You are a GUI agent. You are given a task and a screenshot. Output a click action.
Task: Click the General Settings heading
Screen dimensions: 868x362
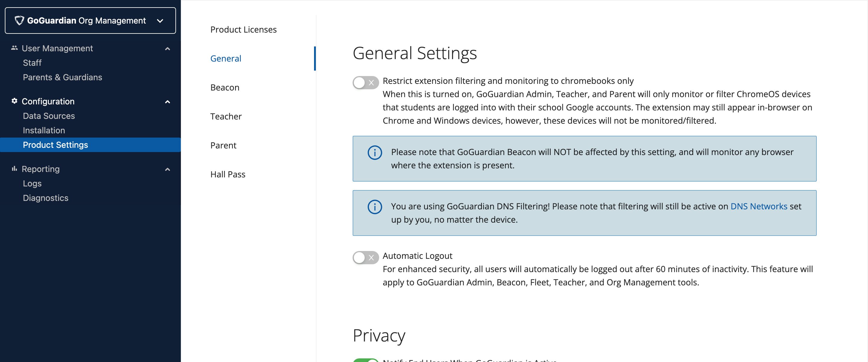(414, 53)
